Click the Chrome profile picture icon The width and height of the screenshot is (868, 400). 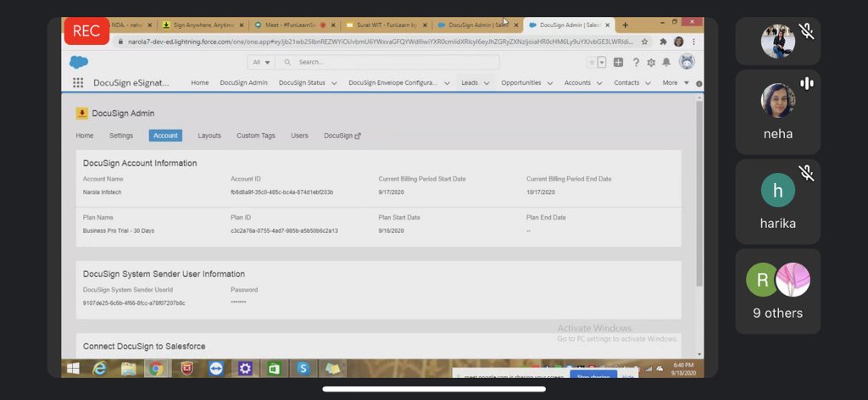coord(679,42)
